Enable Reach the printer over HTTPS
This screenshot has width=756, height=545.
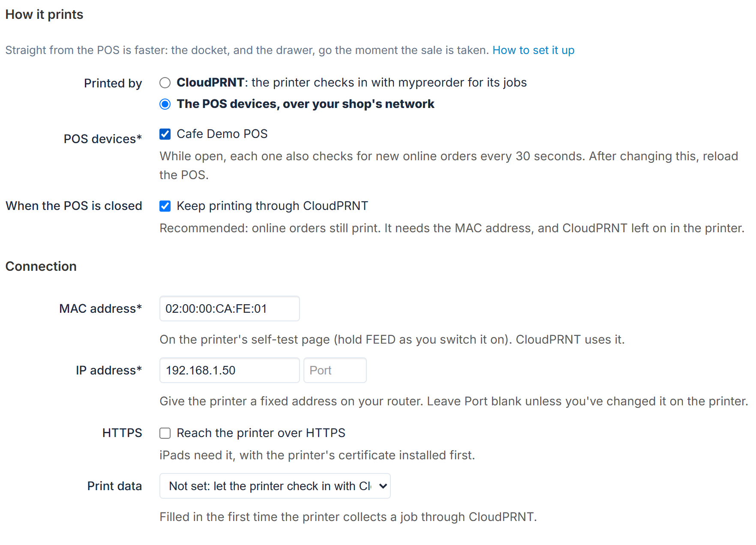click(x=165, y=433)
